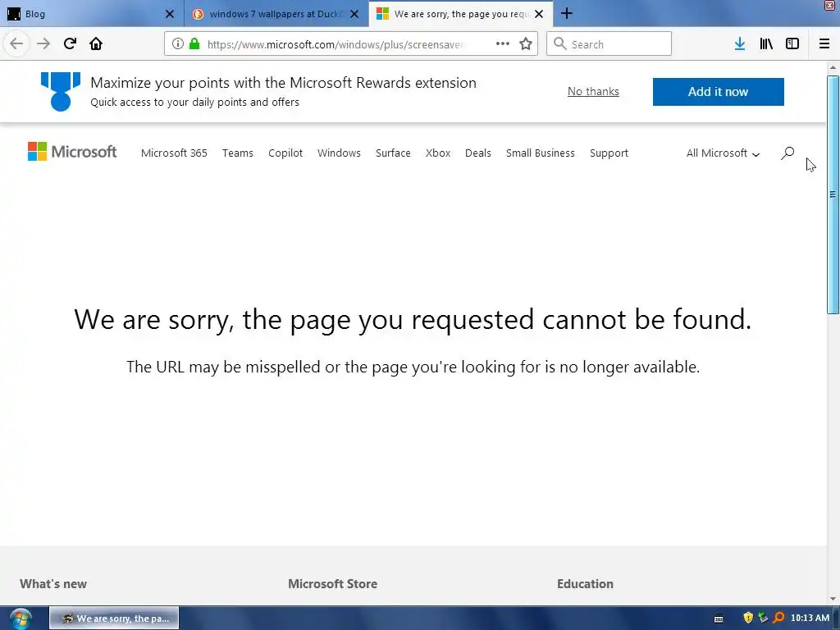Click the What's new footer heading
Screen dimensions: 840x630
point(53,584)
